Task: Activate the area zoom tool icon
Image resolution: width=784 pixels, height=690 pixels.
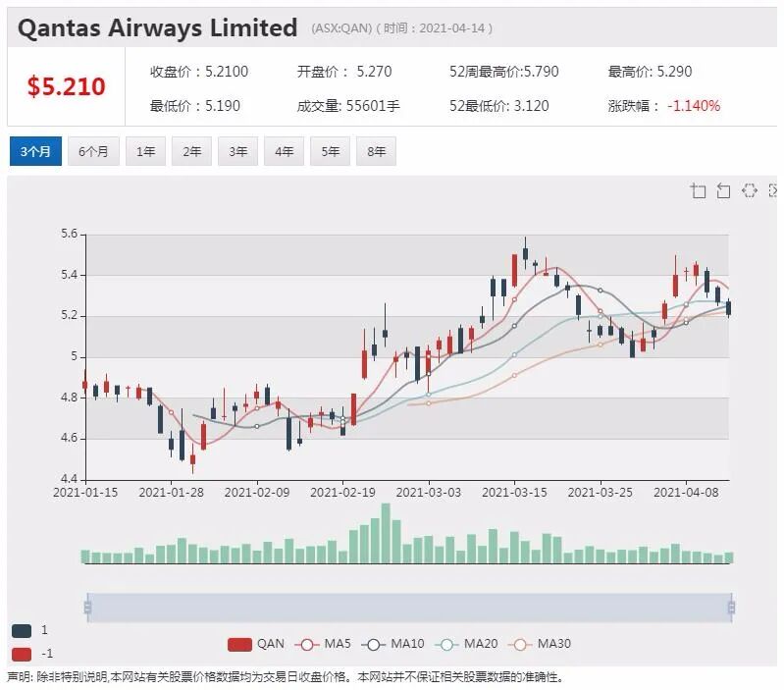Action: click(698, 190)
